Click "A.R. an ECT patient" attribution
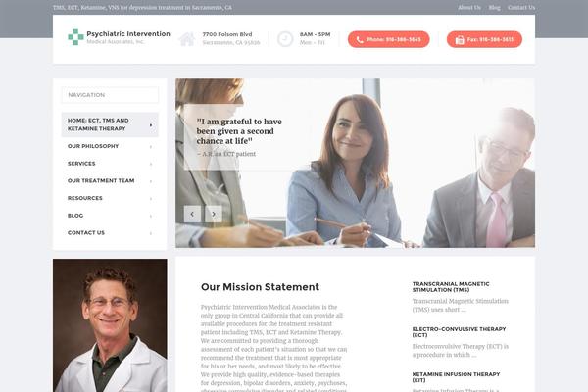The width and height of the screenshot is (588, 392). tap(226, 154)
